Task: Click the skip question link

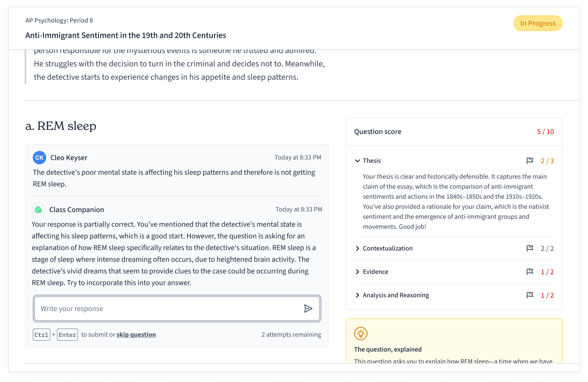Action: [136, 335]
